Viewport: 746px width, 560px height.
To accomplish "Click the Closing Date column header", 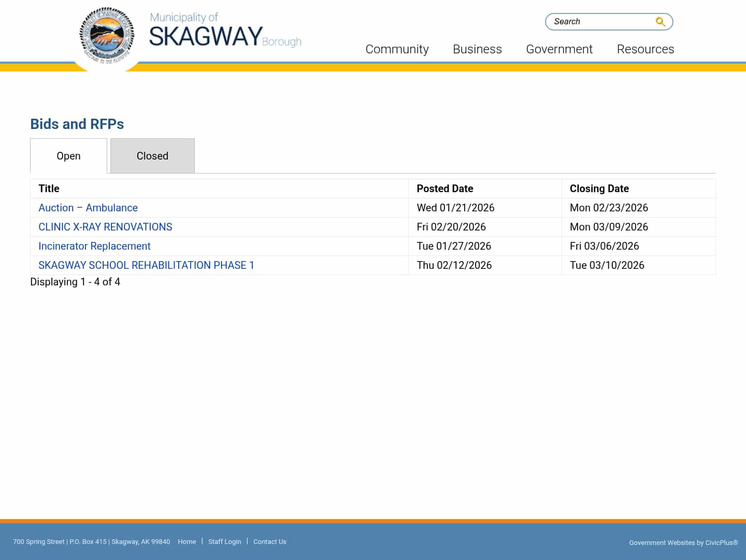I will coord(599,189).
